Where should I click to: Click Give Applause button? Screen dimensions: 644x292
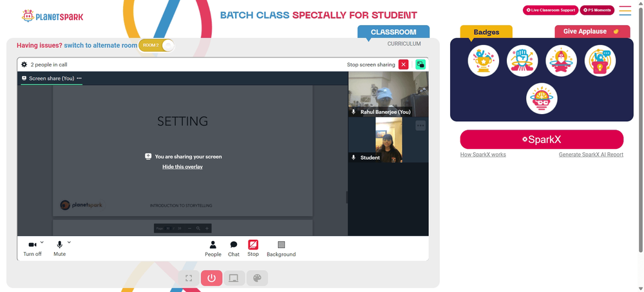click(592, 32)
